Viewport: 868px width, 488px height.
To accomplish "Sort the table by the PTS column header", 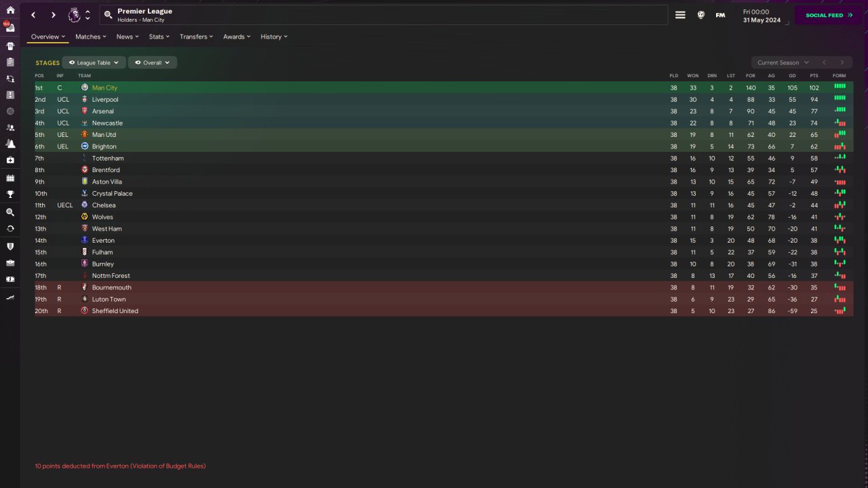I will pos(814,75).
